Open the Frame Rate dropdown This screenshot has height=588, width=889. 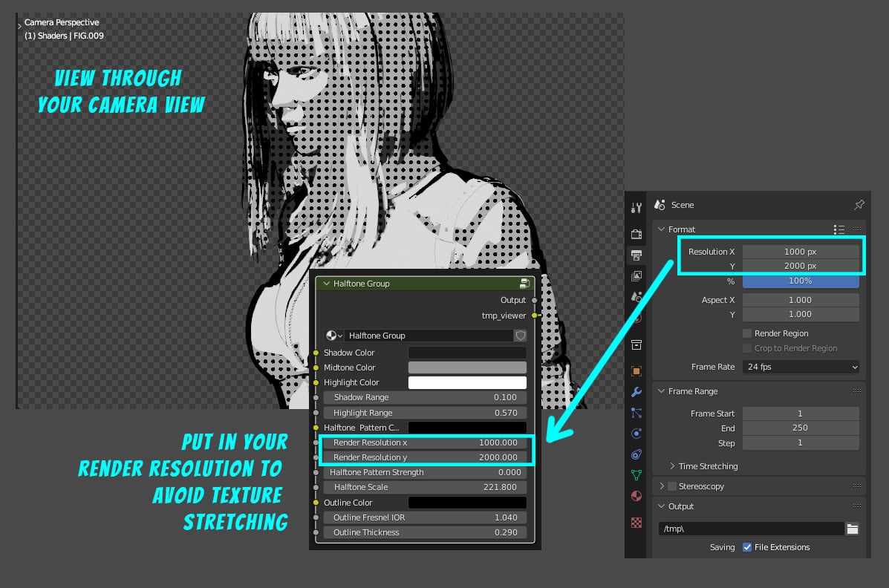tap(801, 366)
